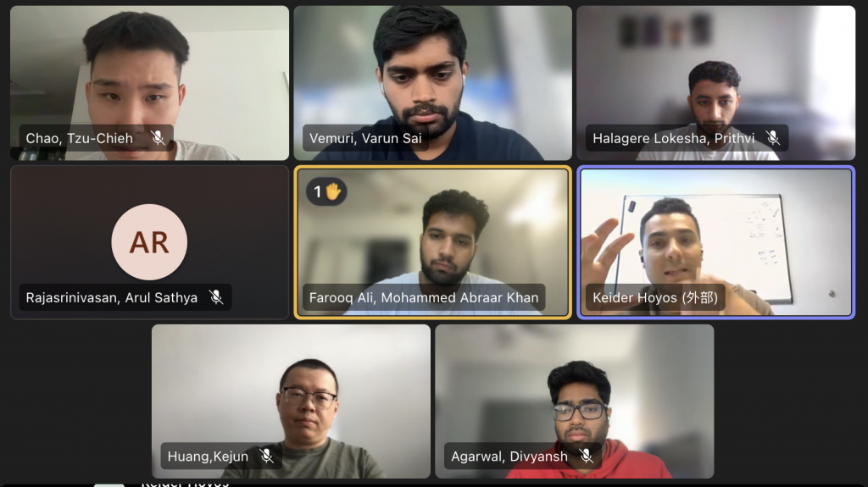Screen dimensions: 868x487
Task: Click the AR initials avatar circle
Action: tap(149, 242)
